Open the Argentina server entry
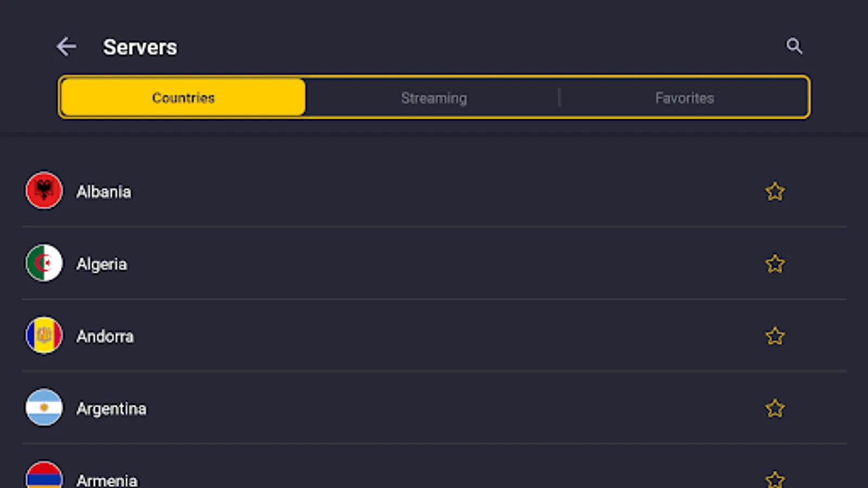Viewport: 868px width, 488px height. coord(380,408)
